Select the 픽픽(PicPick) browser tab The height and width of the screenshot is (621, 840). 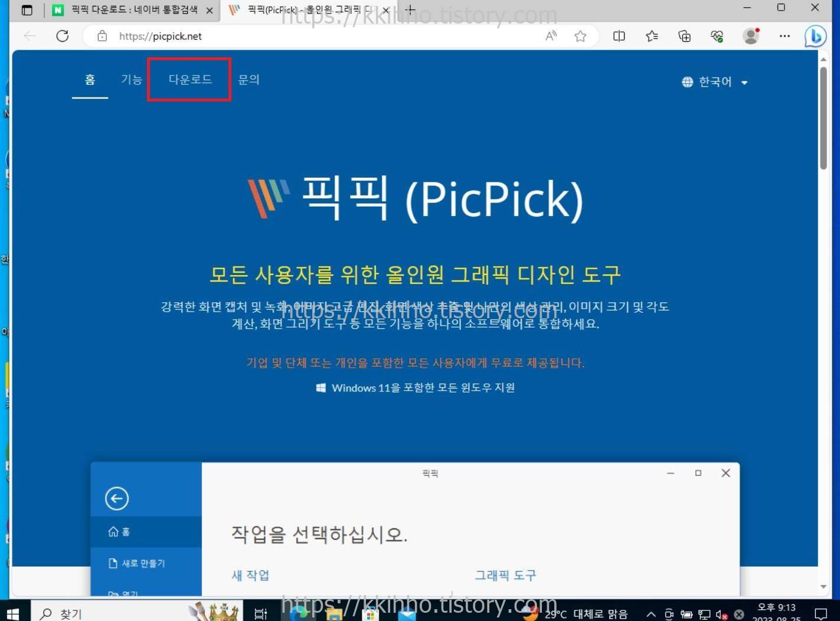[x=309, y=10]
